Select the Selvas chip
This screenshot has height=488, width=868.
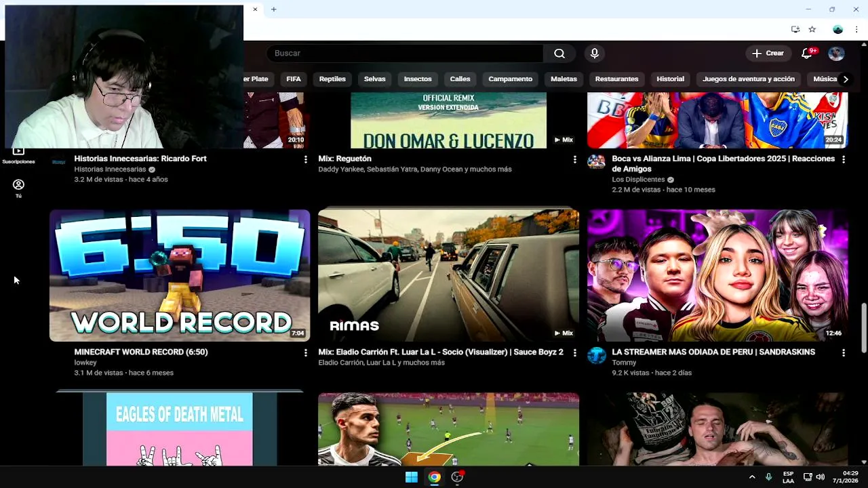pos(374,79)
